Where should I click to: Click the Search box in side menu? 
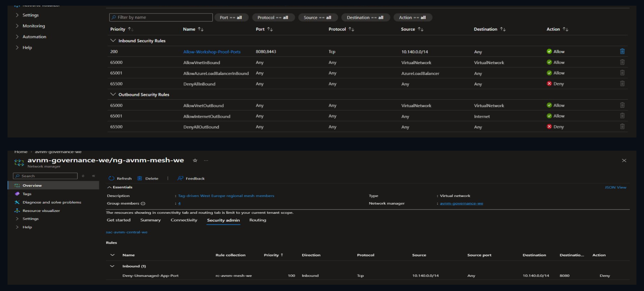coord(45,176)
